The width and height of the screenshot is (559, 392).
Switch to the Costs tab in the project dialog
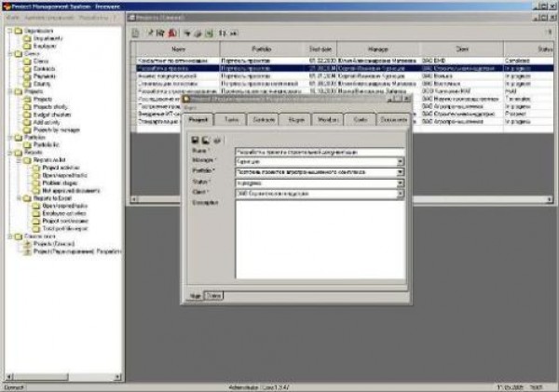[x=360, y=120]
